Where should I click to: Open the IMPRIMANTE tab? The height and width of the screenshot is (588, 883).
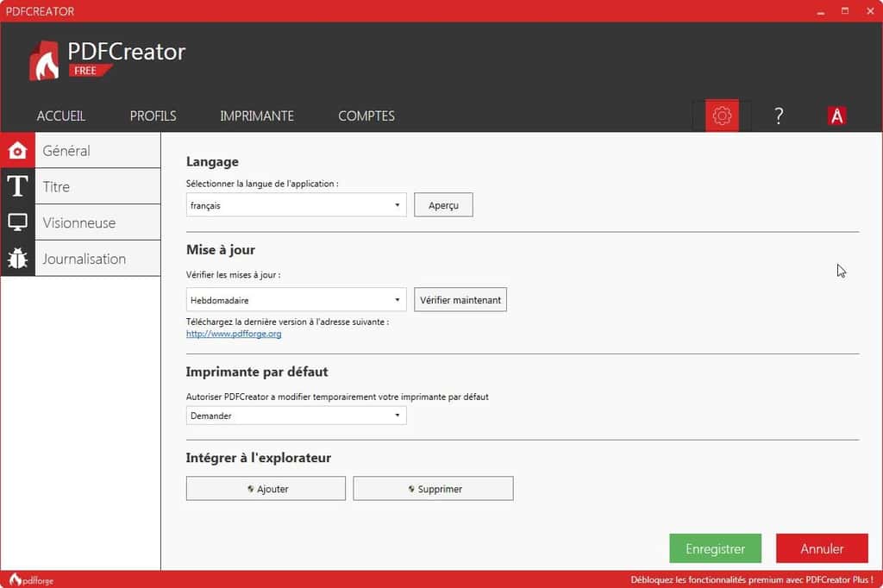(x=256, y=116)
